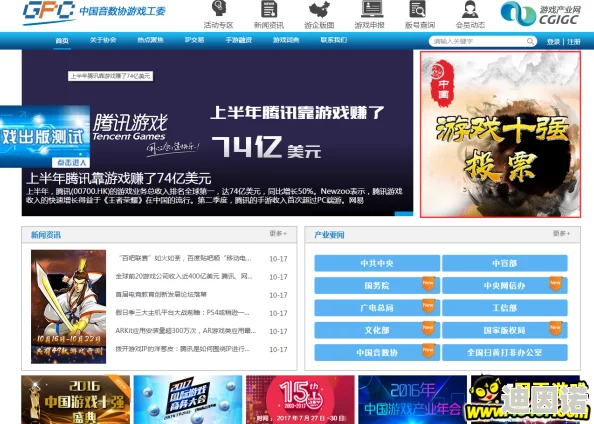Open news ARKit应用安装量超300万次
This screenshot has height=424, width=594.
186,331
